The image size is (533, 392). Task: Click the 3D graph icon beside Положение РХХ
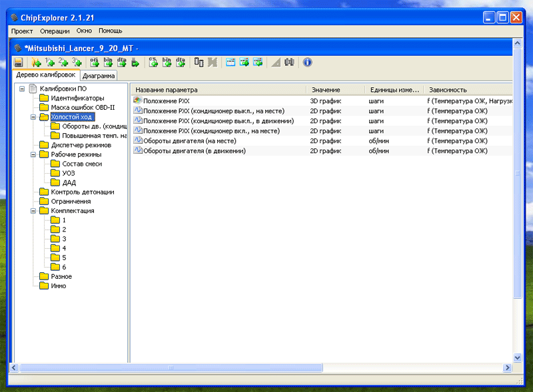click(x=138, y=100)
